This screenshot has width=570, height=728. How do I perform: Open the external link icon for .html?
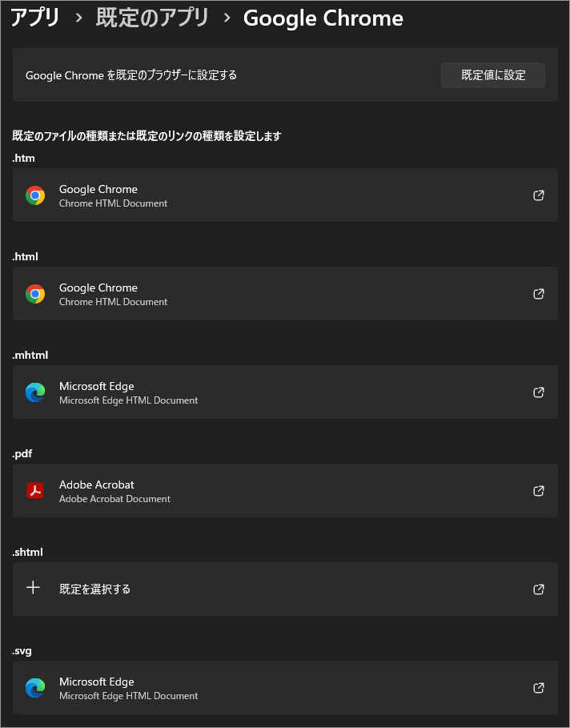coord(539,294)
